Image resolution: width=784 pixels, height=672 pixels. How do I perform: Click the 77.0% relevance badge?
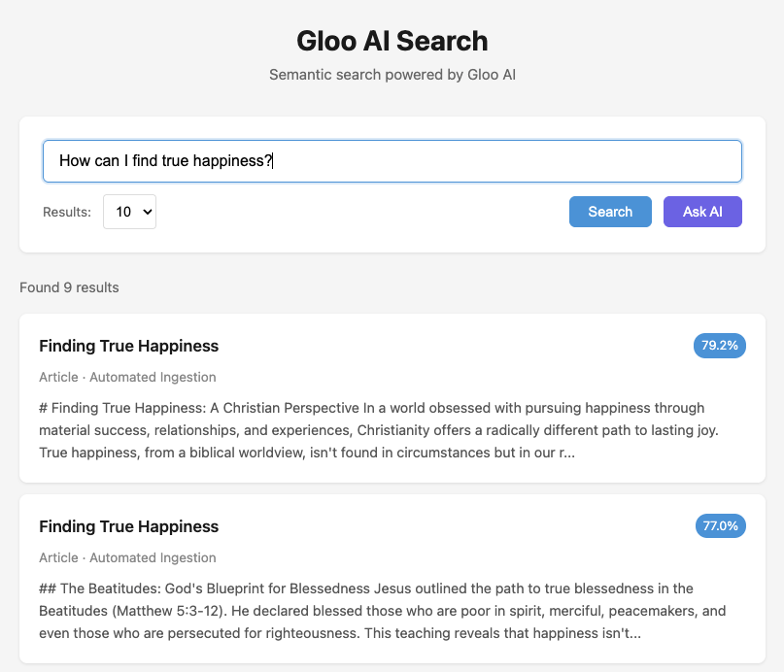[719, 526]
